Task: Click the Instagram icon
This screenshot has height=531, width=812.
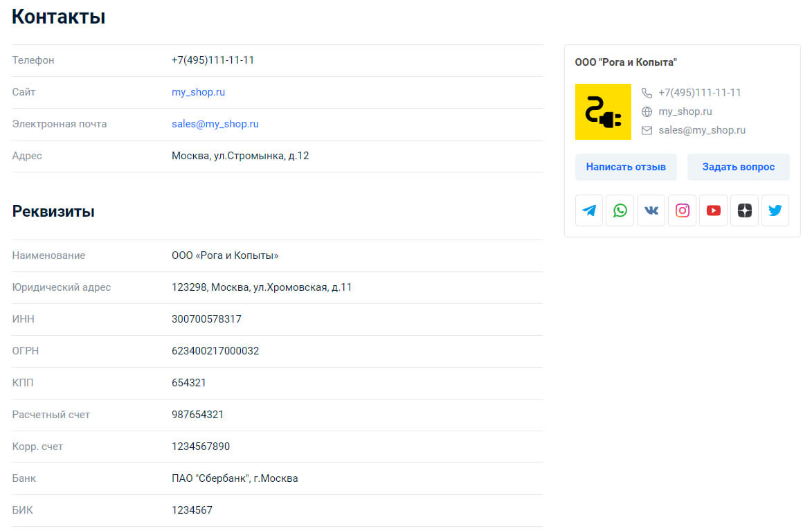Action: point(683,210)
